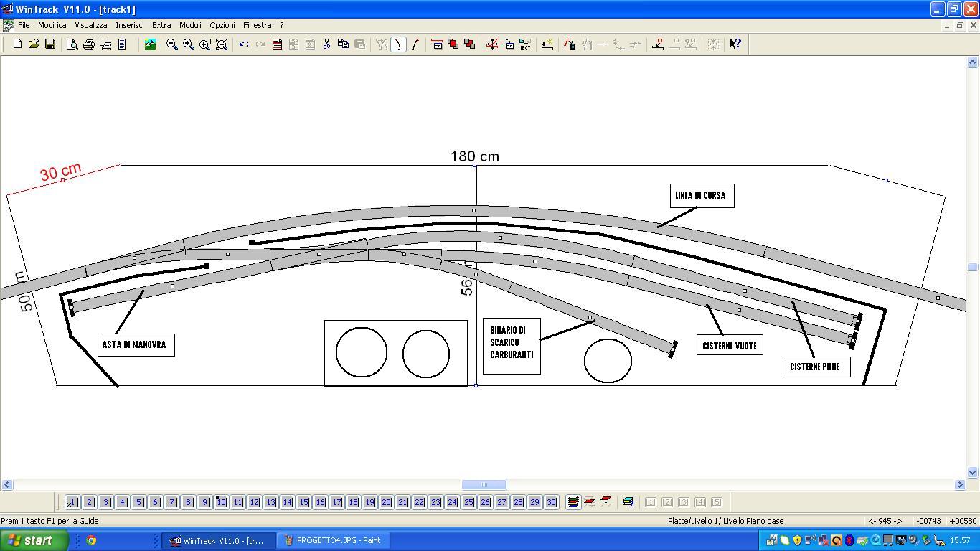Open the Opzioni menu
The height and width of the screenshot is (551, 980).
[x=222, y=25]
